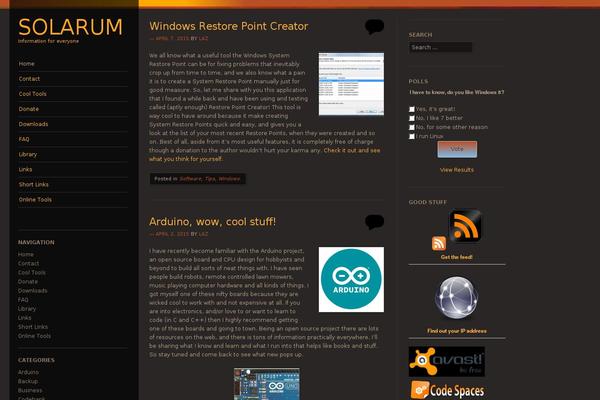This screenshot has height=400, width=600.
Task: Open Software category tag
Action: [190, 179]
